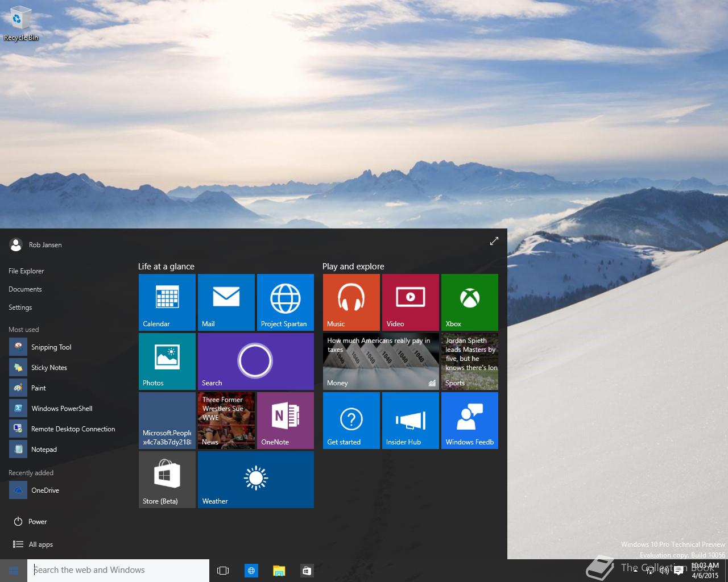Click the Start button on the taskbar
This screenshot has width=728, height=582.
tap(14, 571)
